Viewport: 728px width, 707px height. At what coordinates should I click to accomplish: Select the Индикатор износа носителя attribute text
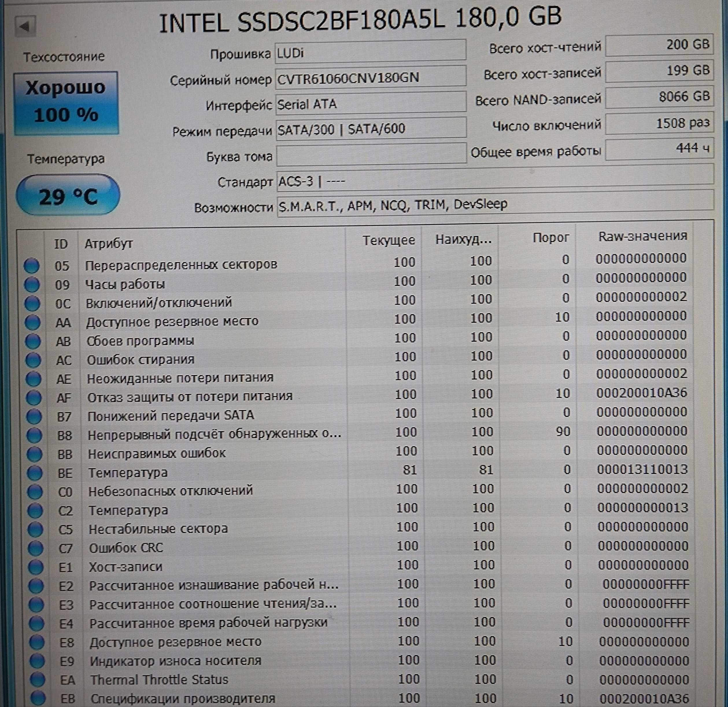coord(176,661)
